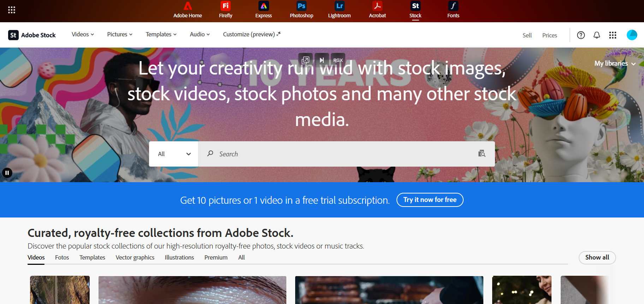Open Adobe Fonts

click(x=453, y=10)
